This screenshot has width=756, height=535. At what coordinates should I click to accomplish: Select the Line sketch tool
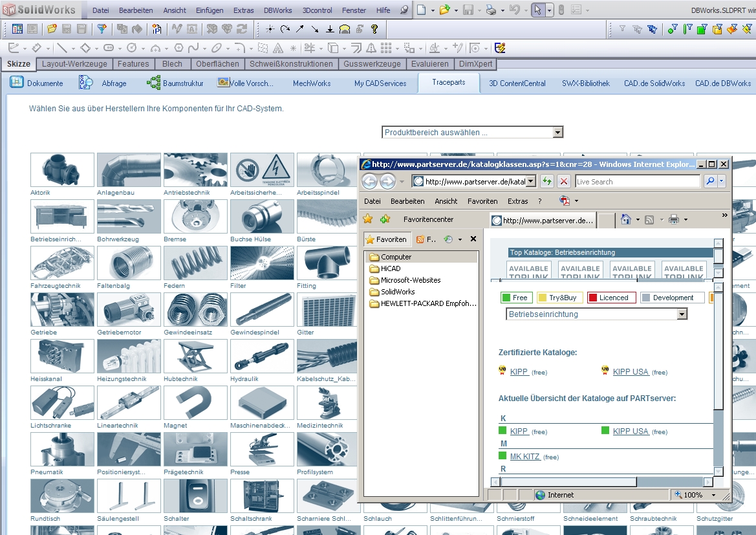[x=61, y=48]
